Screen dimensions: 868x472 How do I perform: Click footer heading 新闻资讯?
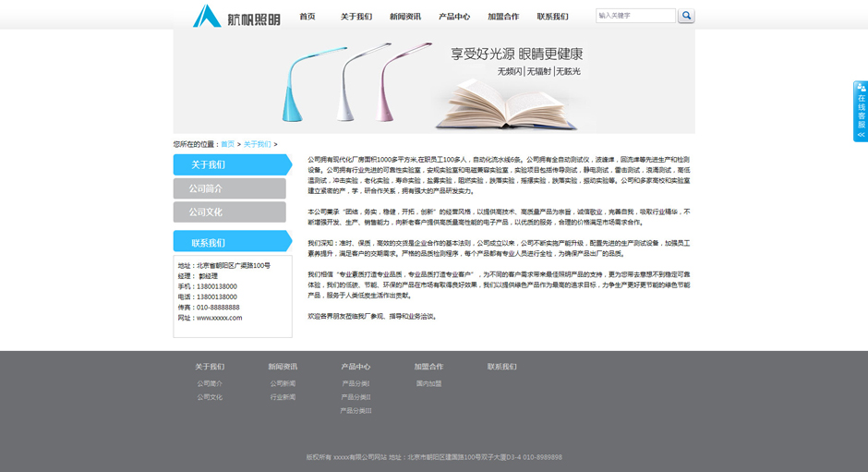coord(283,366)
